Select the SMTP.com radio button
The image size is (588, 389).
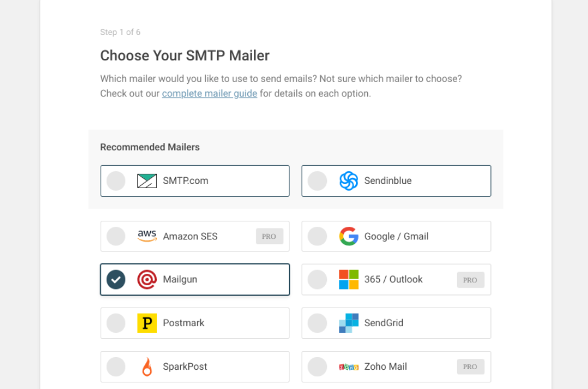116,181
